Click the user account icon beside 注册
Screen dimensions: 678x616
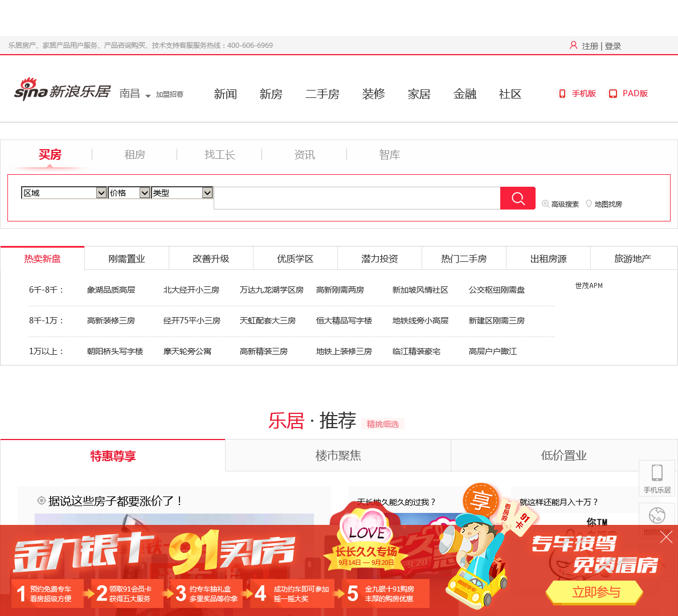573,46
